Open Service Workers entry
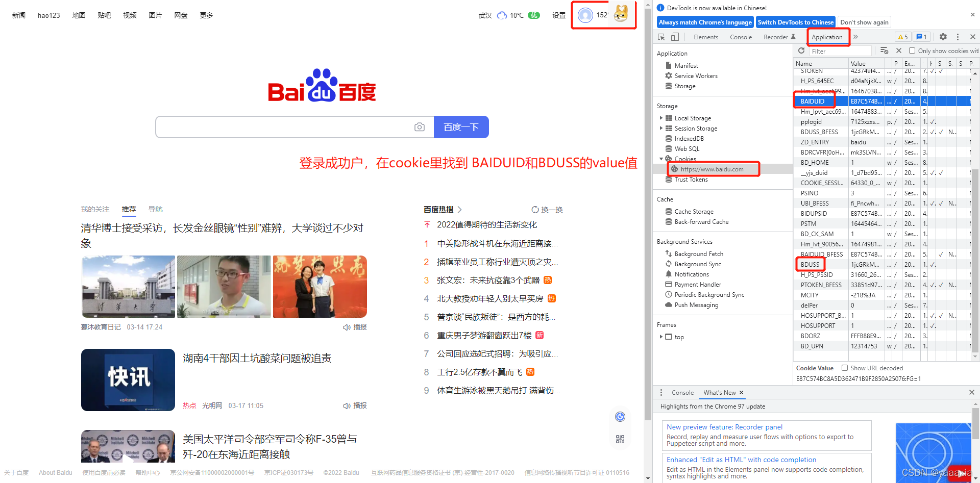 tap(696, 75)
